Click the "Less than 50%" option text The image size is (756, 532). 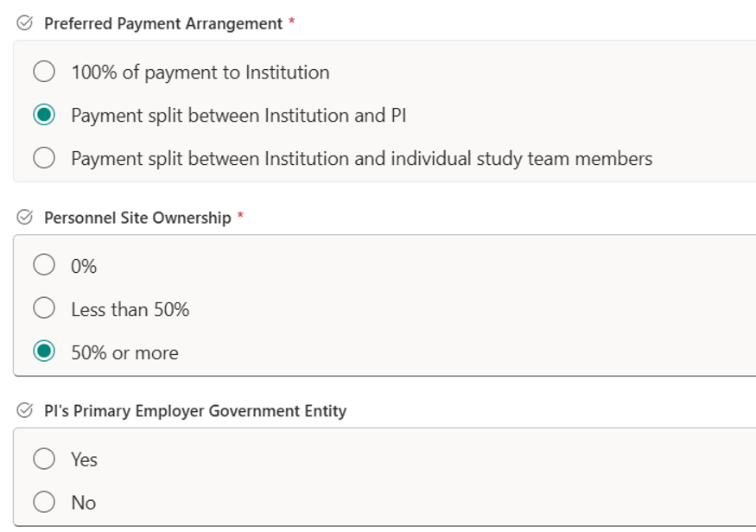pyautogui.click(x=130, y=309)
